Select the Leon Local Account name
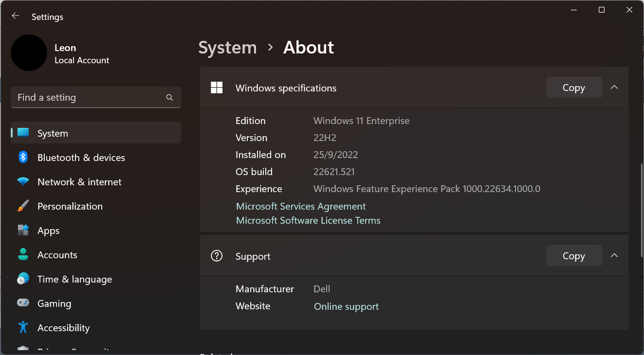 [x=82, y=53]
